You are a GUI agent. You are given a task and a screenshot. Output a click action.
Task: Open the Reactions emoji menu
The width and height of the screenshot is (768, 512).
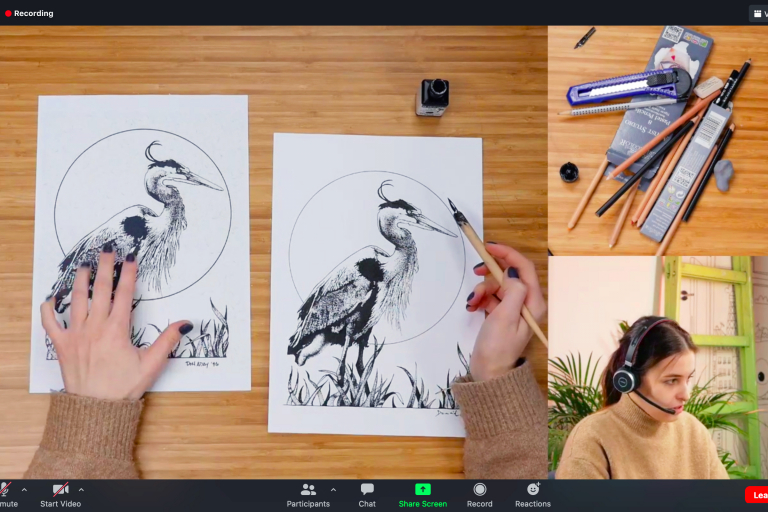point(533,489)
